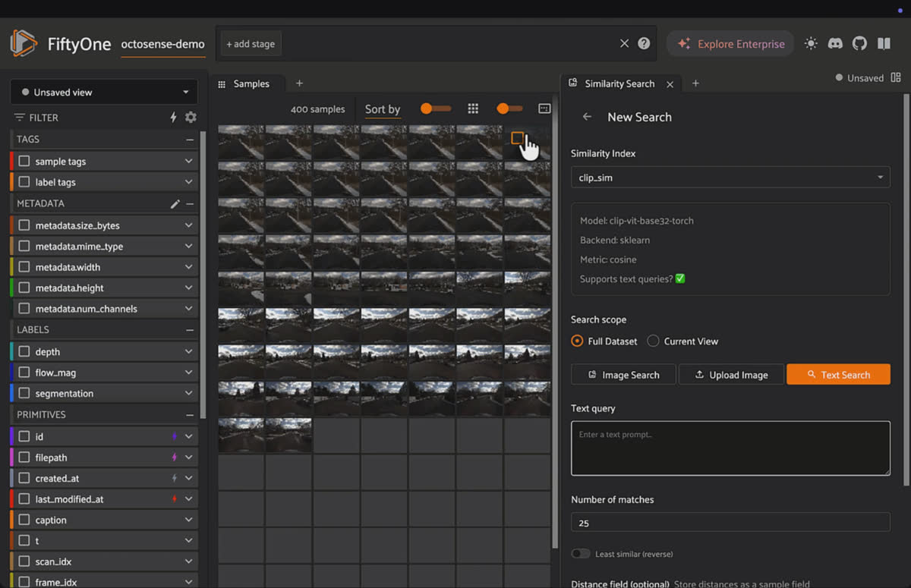
Task: Open sidebar settings gear icon
Action: pos(191,118)
